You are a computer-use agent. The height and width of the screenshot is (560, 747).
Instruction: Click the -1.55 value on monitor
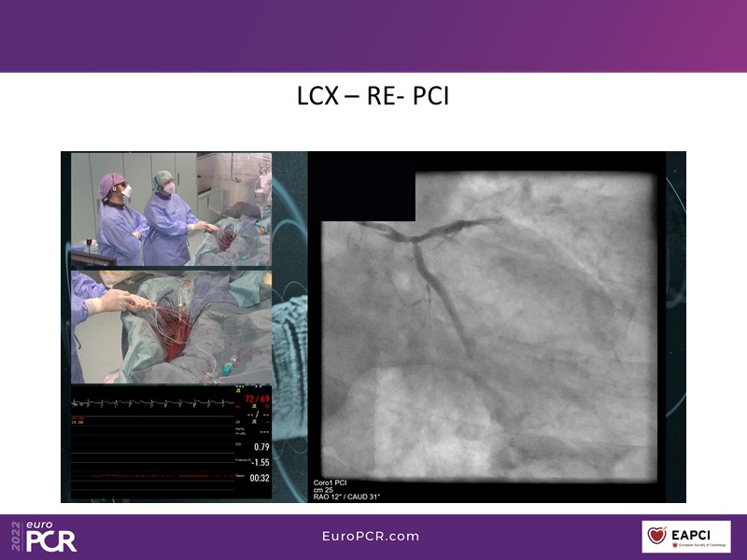pyautogui.click(x=259, y=462)
